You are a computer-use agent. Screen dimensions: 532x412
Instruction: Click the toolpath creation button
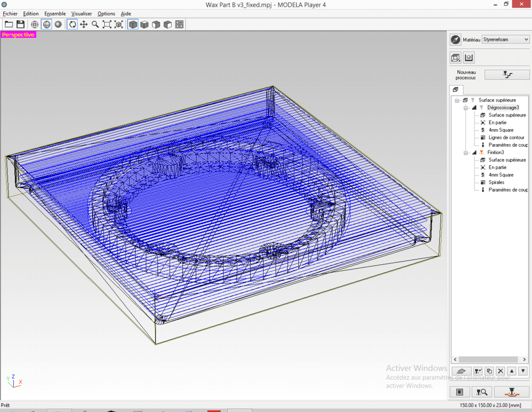[461, 371]
